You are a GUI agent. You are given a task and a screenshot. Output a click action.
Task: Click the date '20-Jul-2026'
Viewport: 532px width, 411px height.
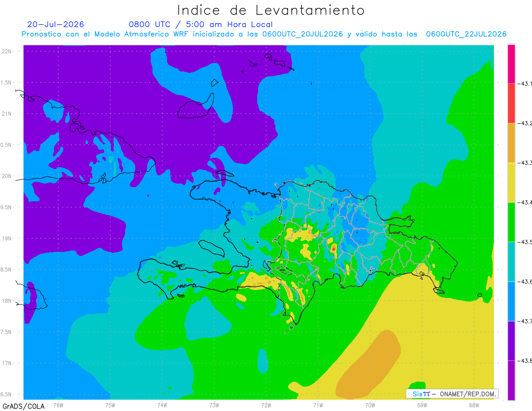55,24
